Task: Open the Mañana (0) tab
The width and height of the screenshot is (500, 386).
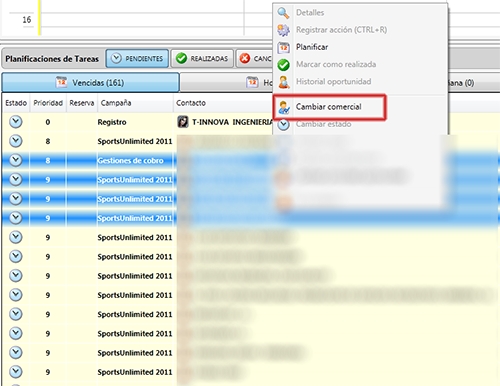Action: [462, 83]
